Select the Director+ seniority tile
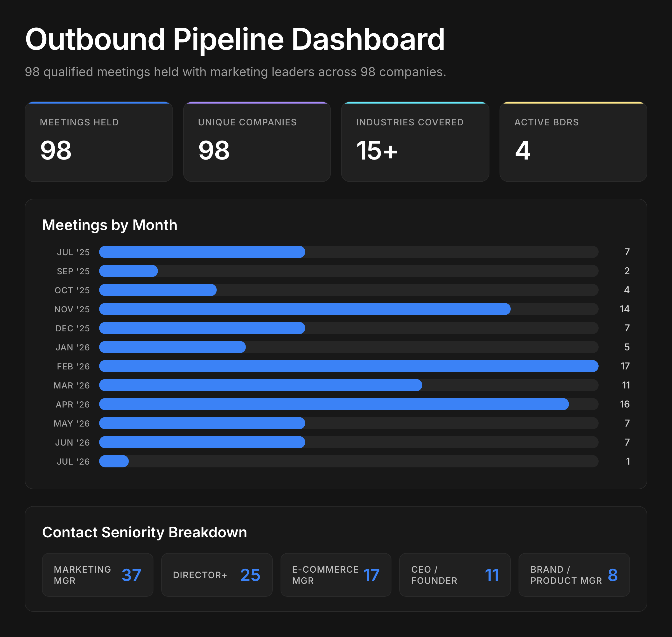Viewport: 672px width, 637px height. pos(217,575)
